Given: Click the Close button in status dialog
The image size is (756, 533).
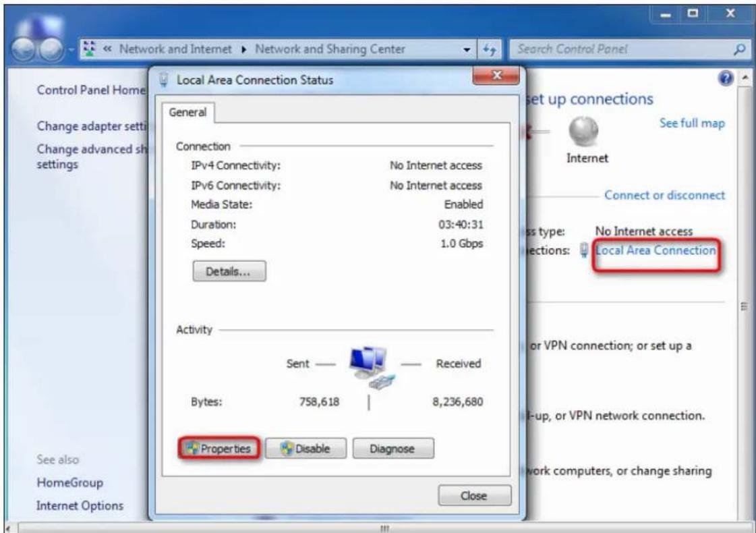Looking at the screenshot, I should (x=474, y=495).
